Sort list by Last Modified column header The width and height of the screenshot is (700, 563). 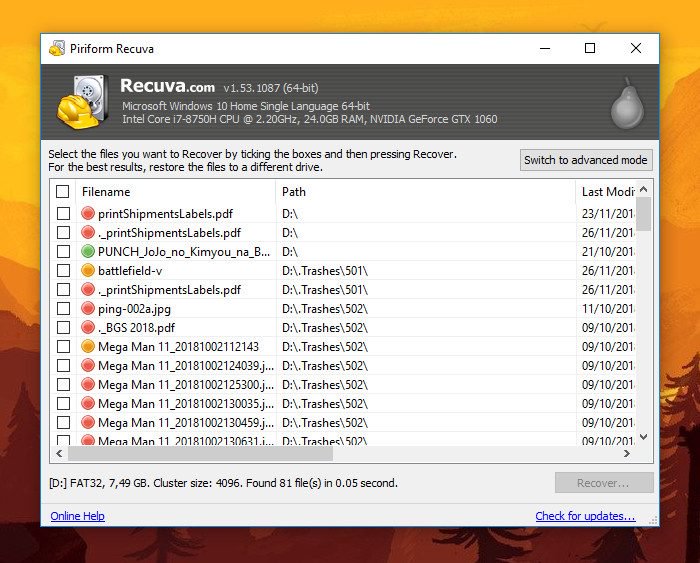[x=606, y=192]
